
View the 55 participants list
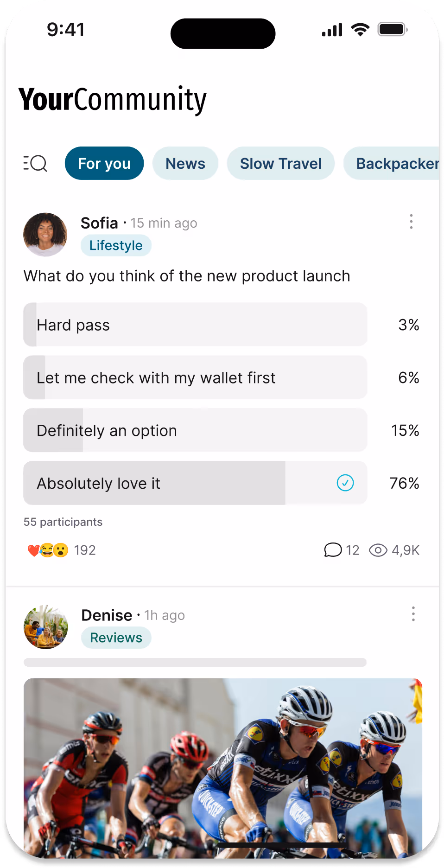pyautogui.click(x=63, y=522)
